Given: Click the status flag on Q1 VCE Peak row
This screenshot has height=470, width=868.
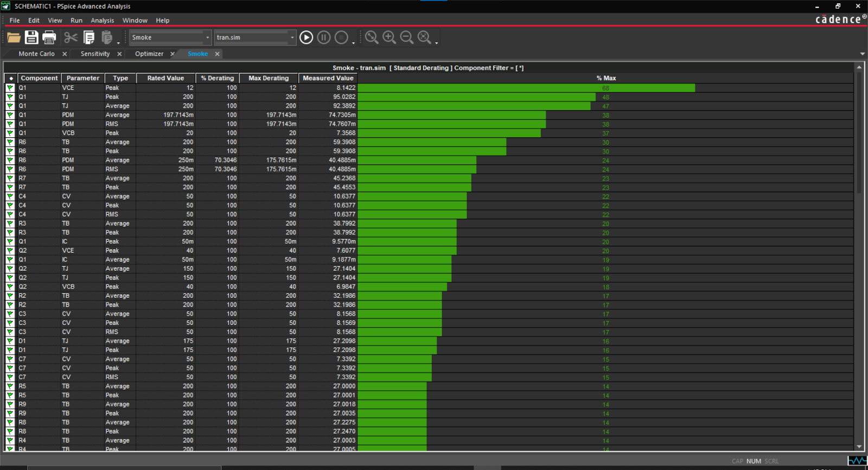Looking at the screenshot, I should [x=10, y=87].
